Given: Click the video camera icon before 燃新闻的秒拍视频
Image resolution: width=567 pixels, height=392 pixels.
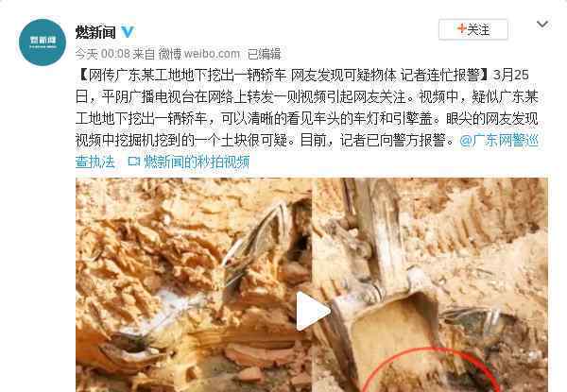Looking at the screenshot, I should [134, 162].
